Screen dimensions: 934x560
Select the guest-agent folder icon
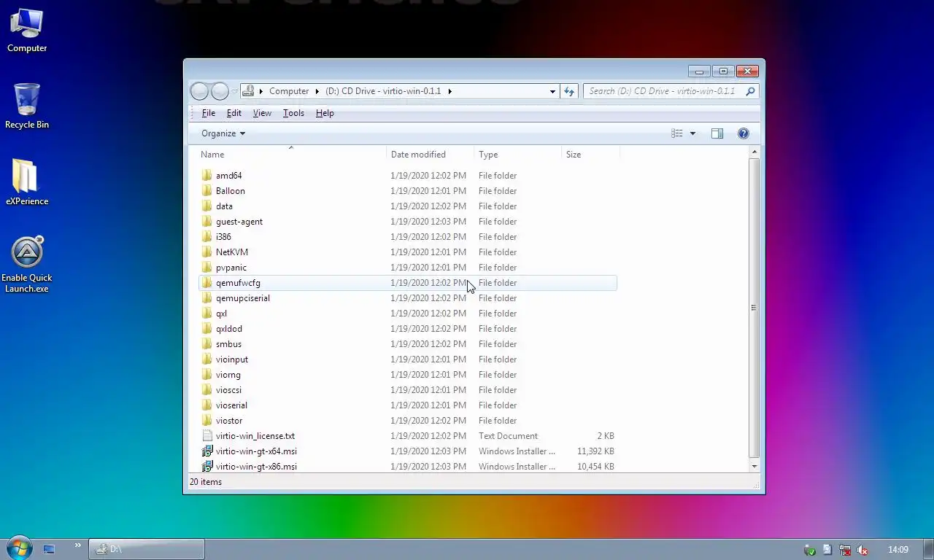click(207, 222)
